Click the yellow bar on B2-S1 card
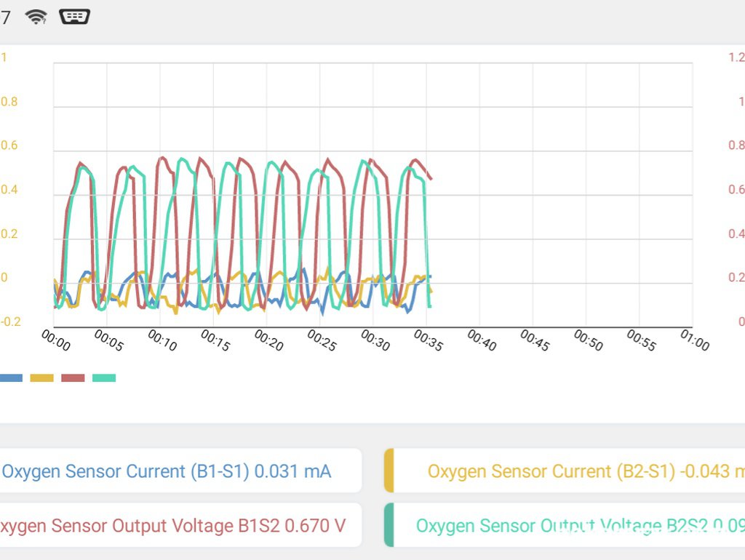745x560 pixels. pyautogui.click(x=389, y=471)
